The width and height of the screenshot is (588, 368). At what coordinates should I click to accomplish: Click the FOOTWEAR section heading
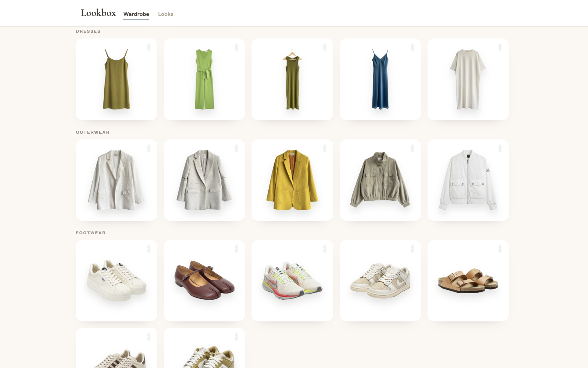click(91, 233)
